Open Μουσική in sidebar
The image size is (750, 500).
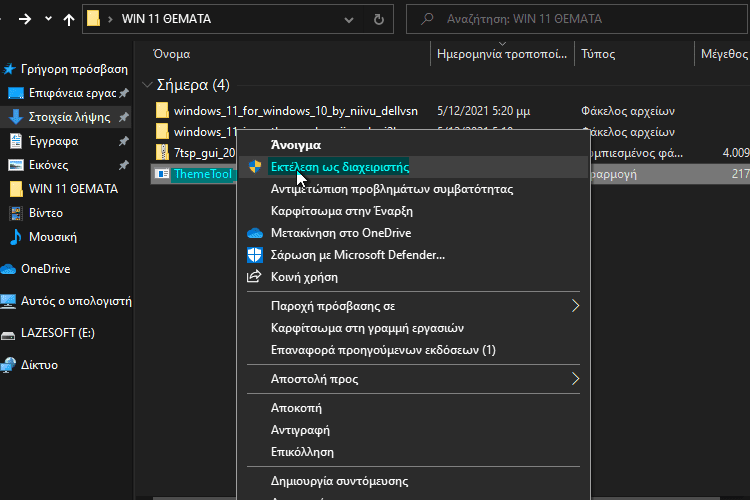(x=53, y=237)
